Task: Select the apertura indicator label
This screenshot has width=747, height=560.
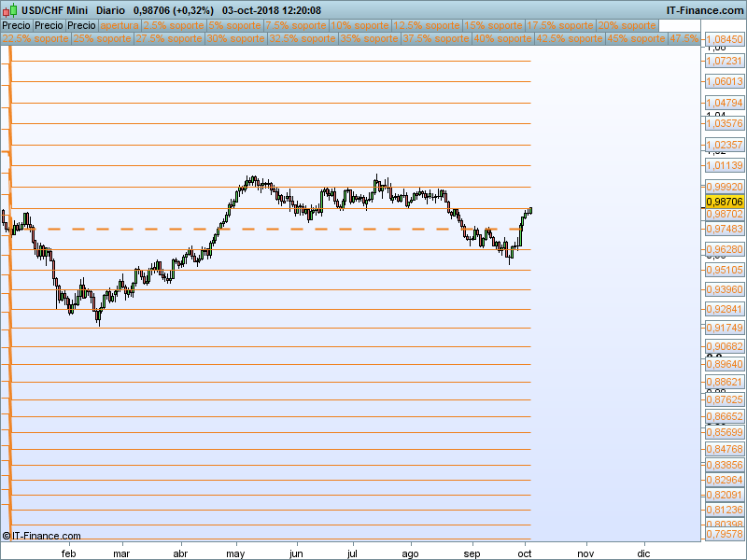Action: click(120, 25)
